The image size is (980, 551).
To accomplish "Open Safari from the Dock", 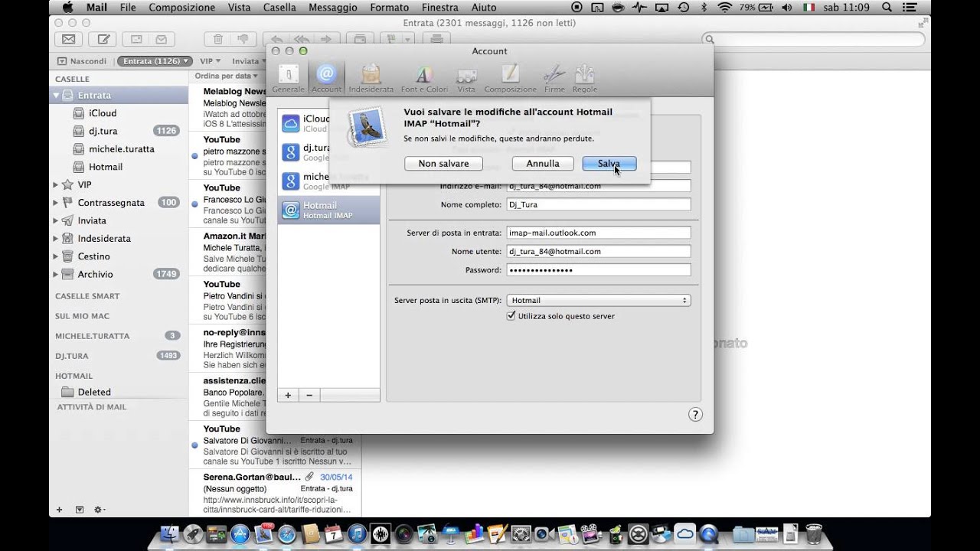I will coord(287,534).
